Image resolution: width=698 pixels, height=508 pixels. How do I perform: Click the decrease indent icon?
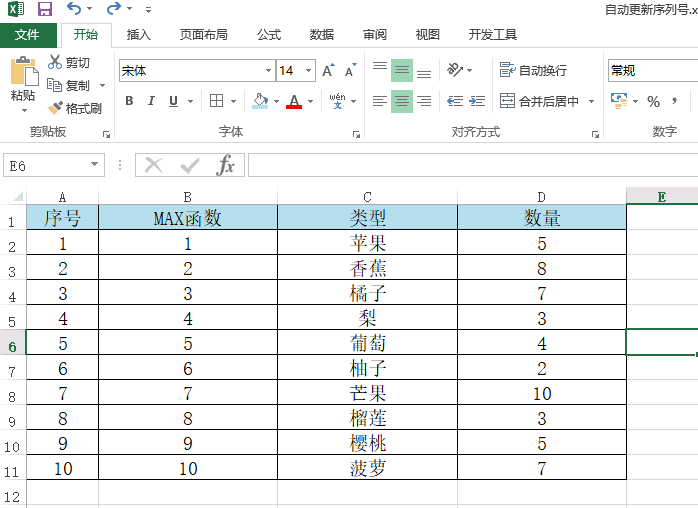coord(455,101)
